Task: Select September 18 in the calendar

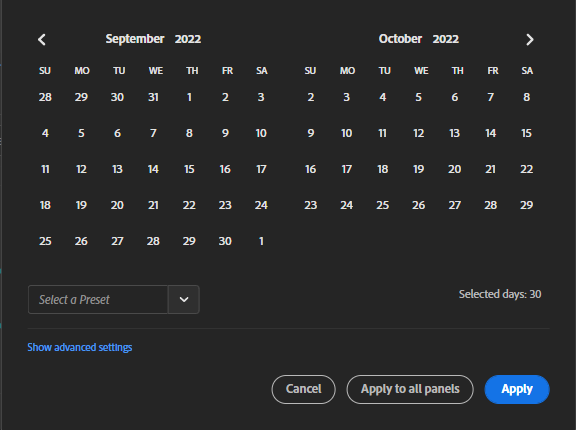Action: click(45, 205)
